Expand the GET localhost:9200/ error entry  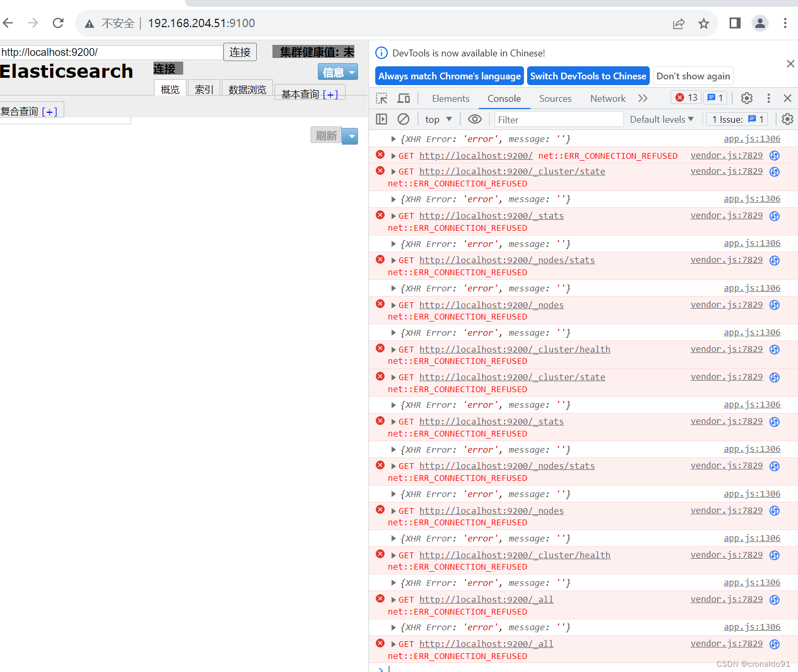point(394,156)
